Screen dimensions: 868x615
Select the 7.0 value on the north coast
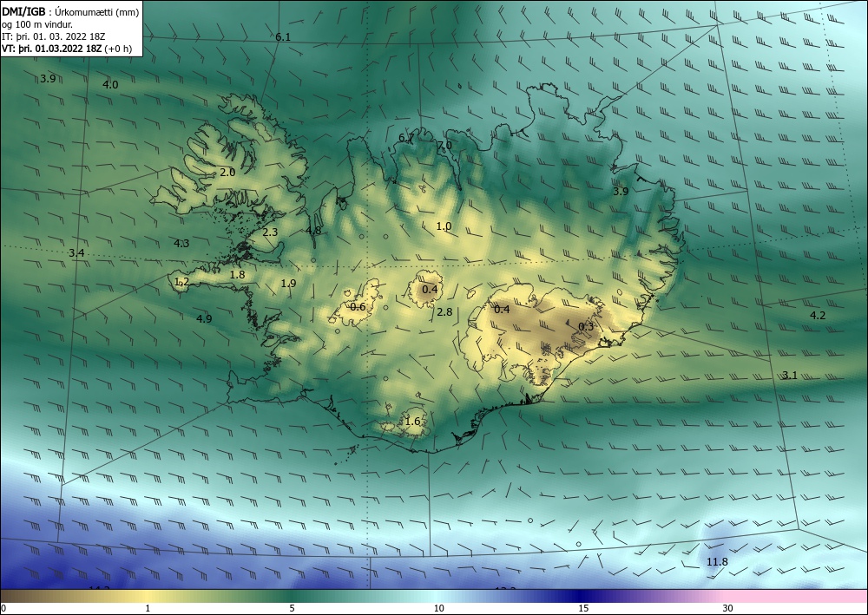444,146
